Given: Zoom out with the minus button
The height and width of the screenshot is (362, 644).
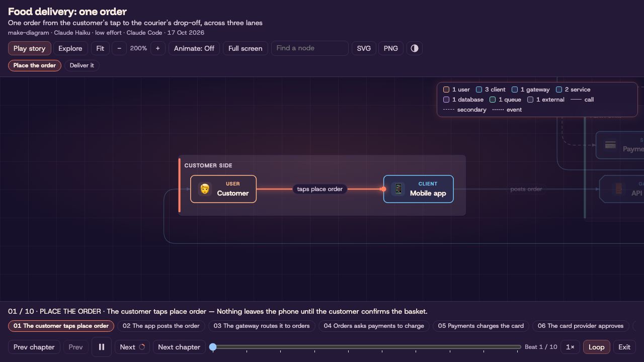Looking at the screenshot, I should (119, 48).
